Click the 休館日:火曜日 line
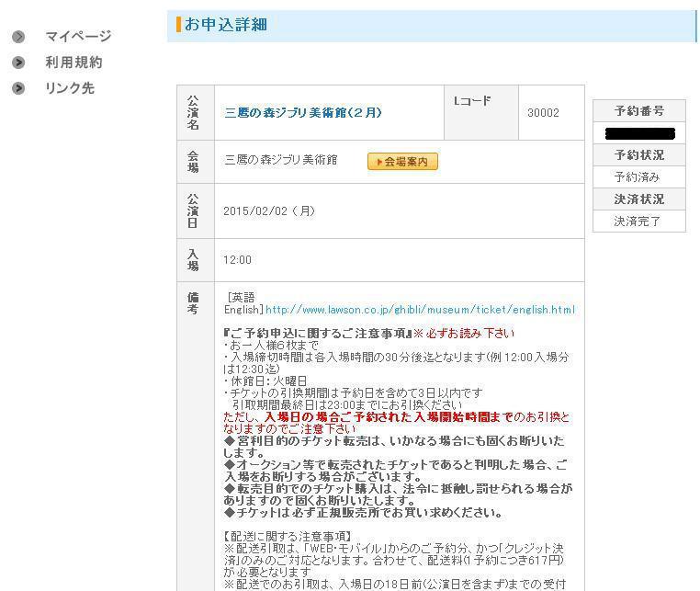Screen dimensions: 700x591 [x=265, y=381]
